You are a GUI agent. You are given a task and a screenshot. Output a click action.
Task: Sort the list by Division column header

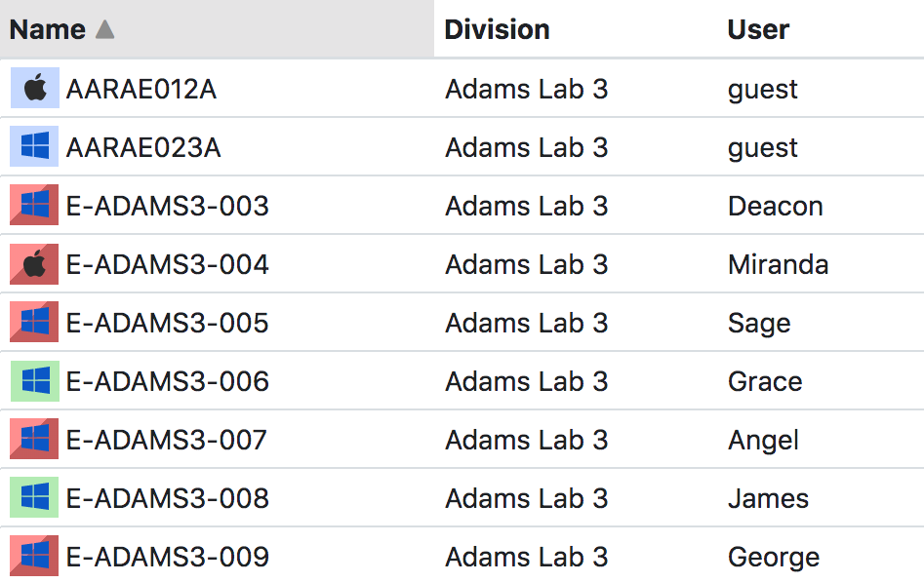point(497,29)
